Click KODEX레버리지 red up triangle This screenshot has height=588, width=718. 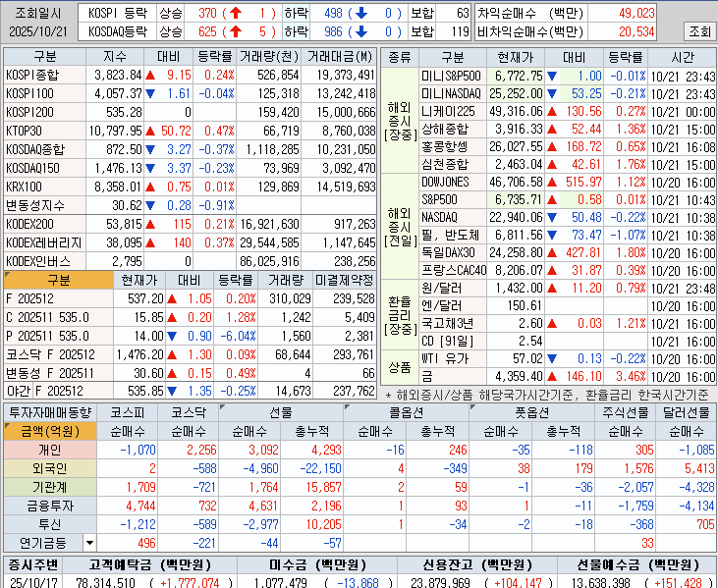click(x=150, y=243)
